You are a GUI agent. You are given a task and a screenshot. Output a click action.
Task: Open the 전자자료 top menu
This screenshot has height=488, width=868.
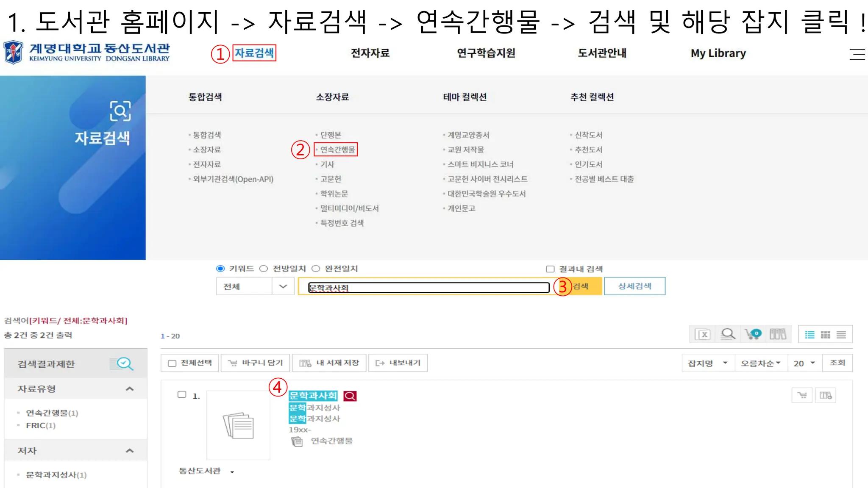point(370,53)
